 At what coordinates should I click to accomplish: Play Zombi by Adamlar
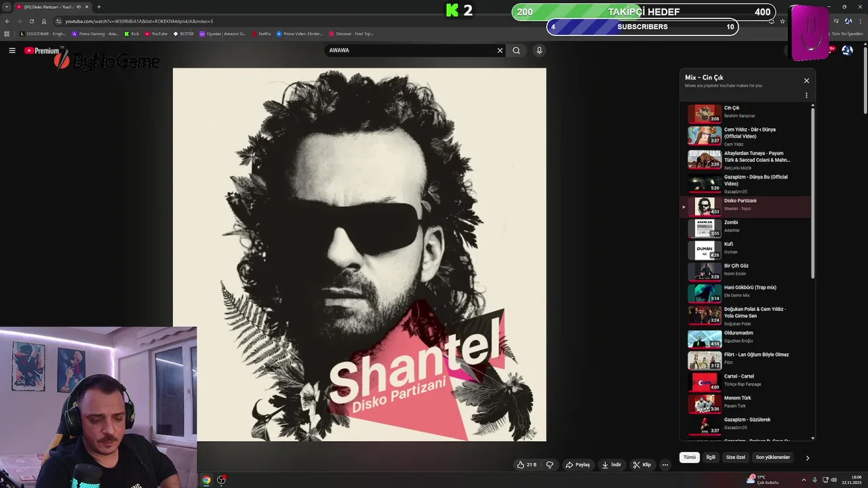pos(746,228)
